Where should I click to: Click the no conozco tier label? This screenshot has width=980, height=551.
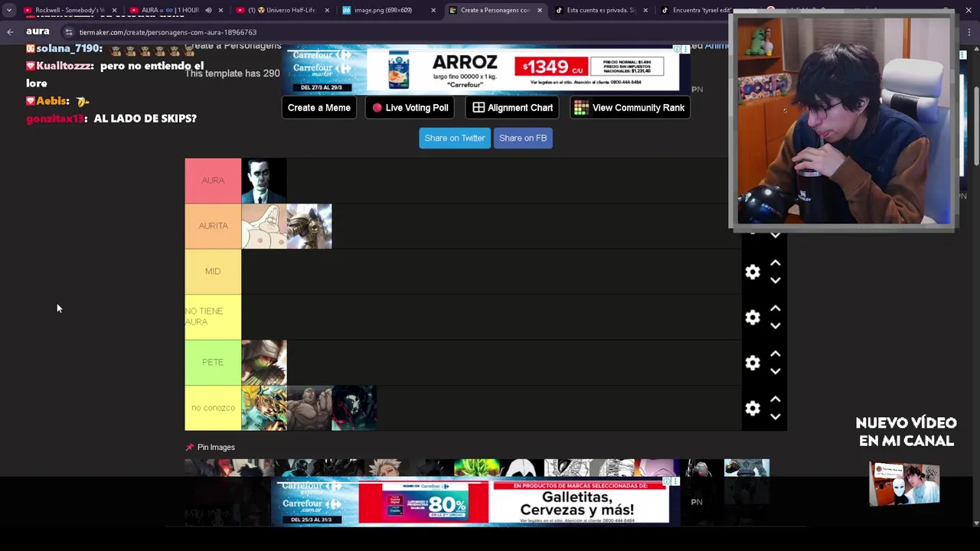[x=213, y=408]
